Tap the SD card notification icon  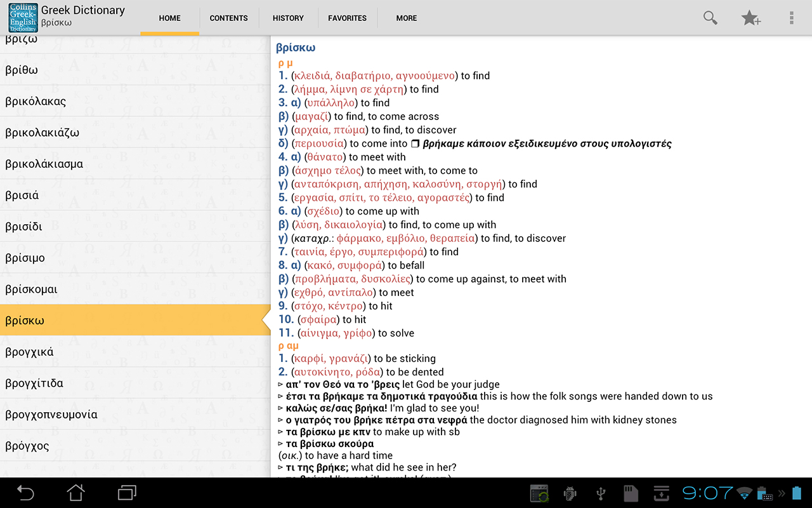coord(630,493)
